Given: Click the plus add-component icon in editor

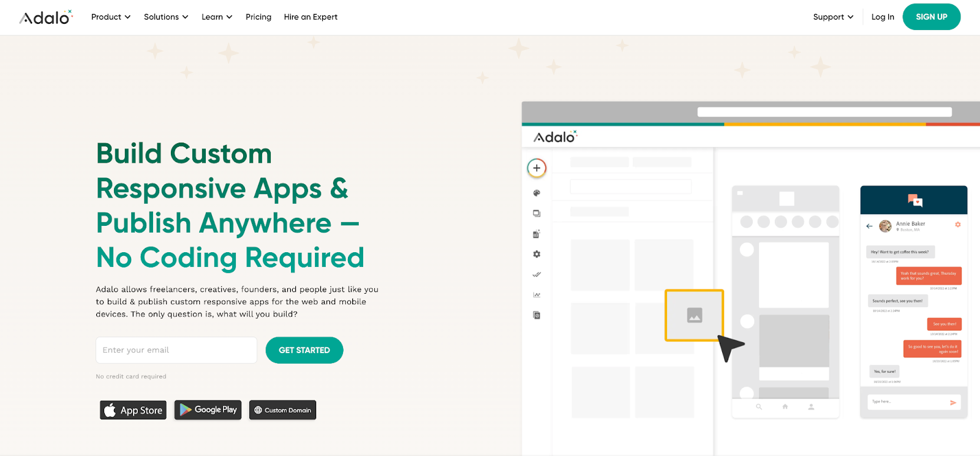Looking at the screenshot, I should coord(537,168).
